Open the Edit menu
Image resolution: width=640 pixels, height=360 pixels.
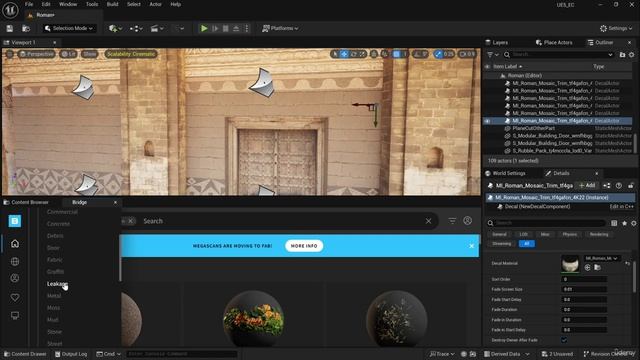point(46,4)
